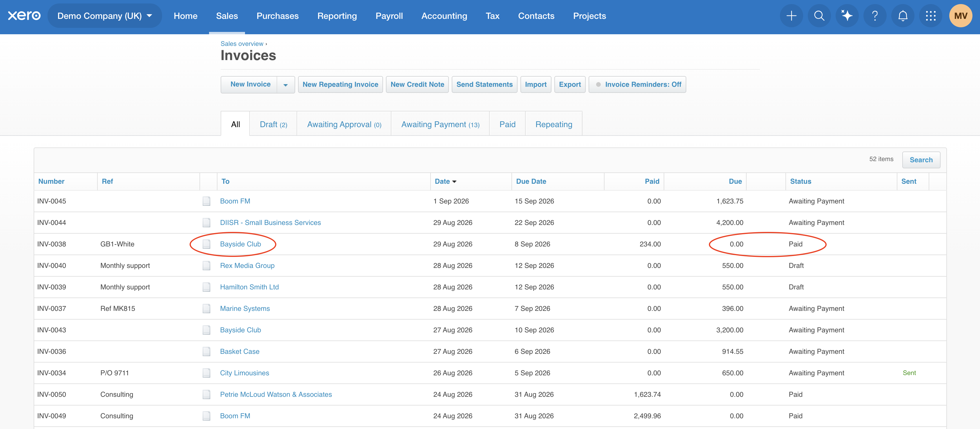
Task: Open the Reporting menu
Action: pyautogui.click(x=337, y=16)
